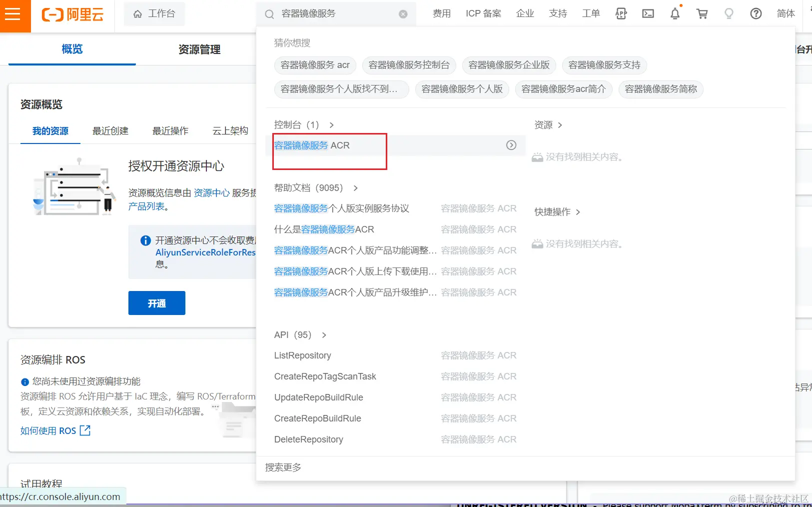
Task: Click the circled arrow on the ACR result
Action: click(511, 145)
